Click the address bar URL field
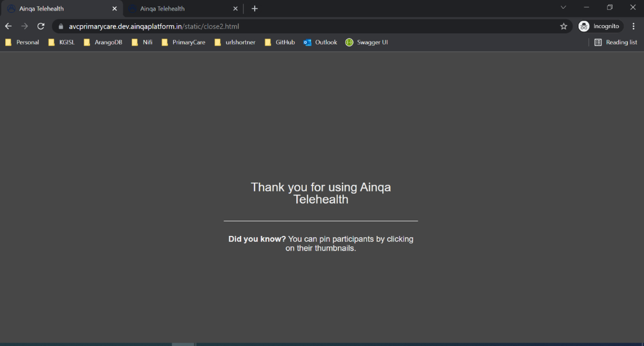The width and height of the screenshot is (644, 346). (312, 26)
